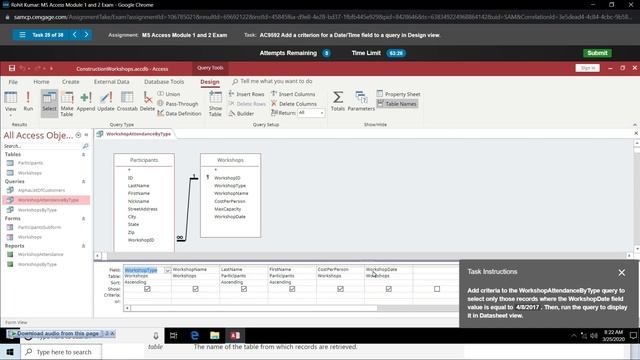Click the Criteria cell under WorkshopDate
The width and height of the screenshot is (640, 360).
389,295
